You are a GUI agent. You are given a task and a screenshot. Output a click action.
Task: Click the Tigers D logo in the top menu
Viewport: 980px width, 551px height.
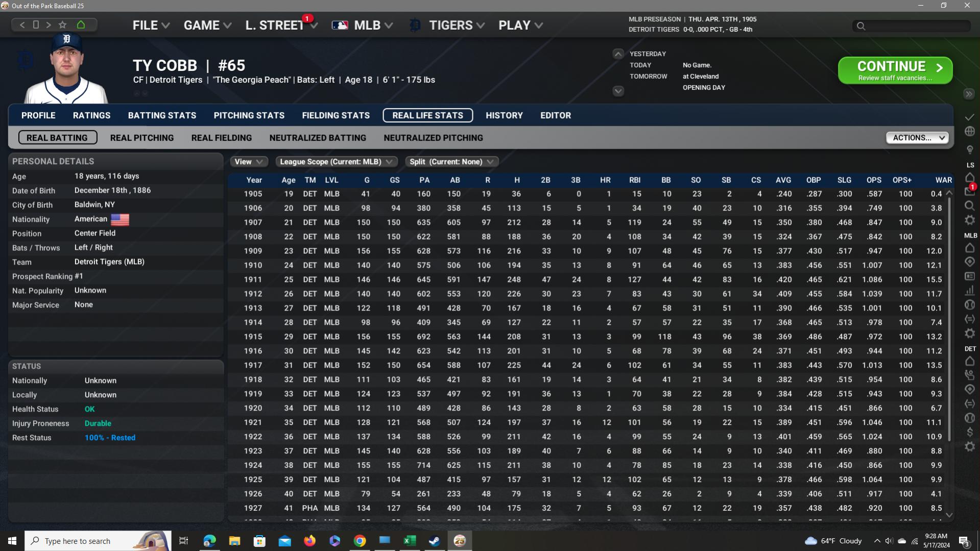tap(415, 25)
